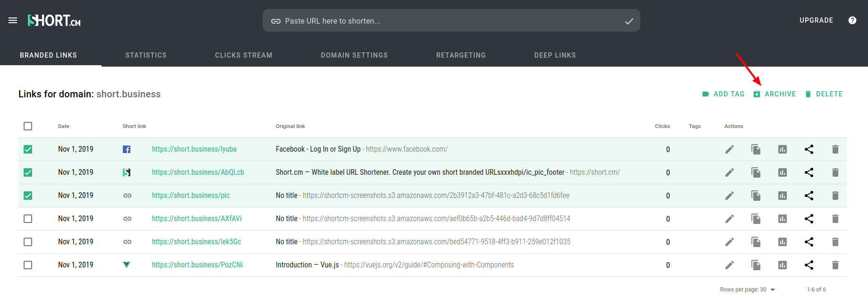The width and height of the screenshot is (868, 300).
Task: Click the Archive button
Action: click(775, 94)
